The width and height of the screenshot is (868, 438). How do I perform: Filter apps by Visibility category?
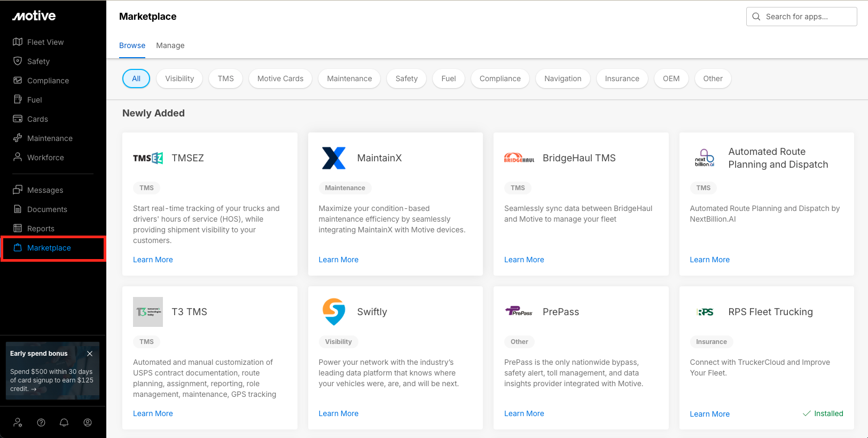179,79
